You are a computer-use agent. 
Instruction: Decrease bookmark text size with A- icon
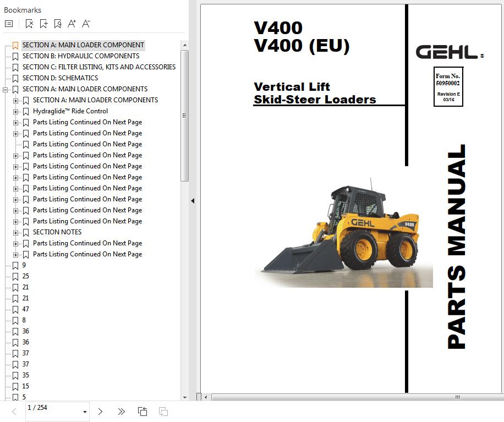pyautogui.click(x=86, y=24)
